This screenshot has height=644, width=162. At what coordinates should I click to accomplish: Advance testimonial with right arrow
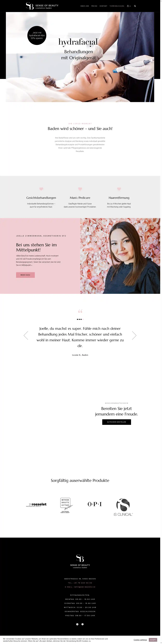pos(134,335)
